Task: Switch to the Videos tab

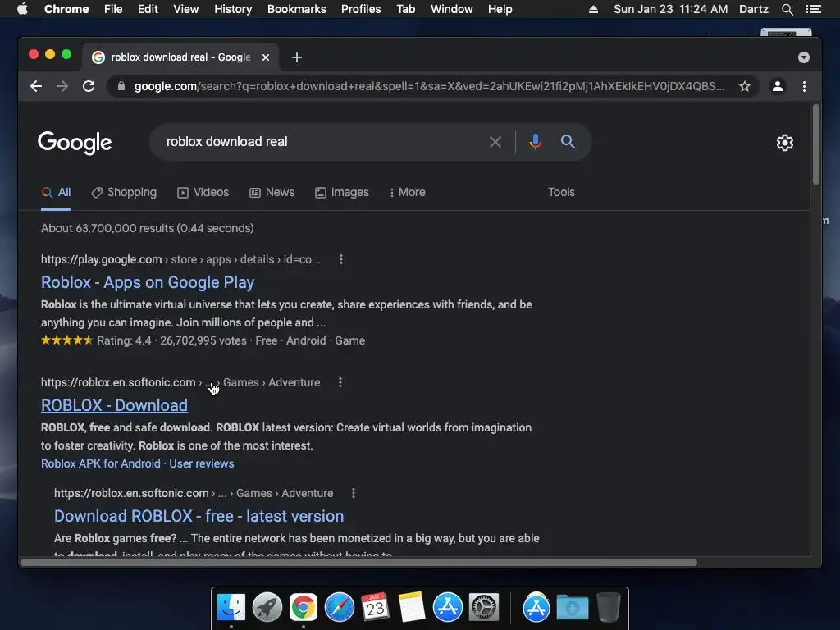Action: coord(203,192)
